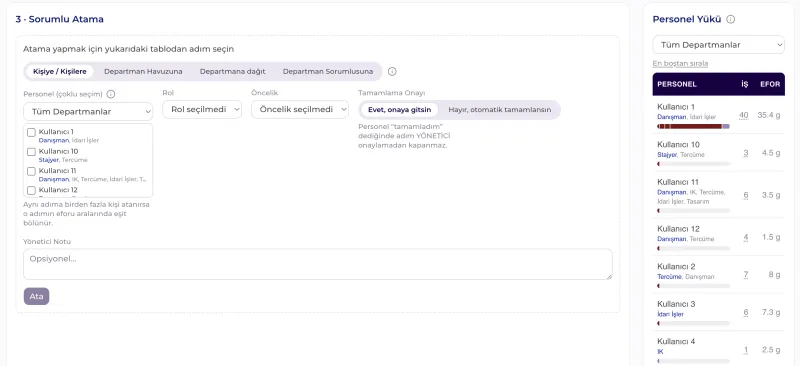Click job count 3 for Kullanıcı 10
Image resolution: width=800 pixels, height=366 pixels.
pyautogui.click(x=745, y=153)
